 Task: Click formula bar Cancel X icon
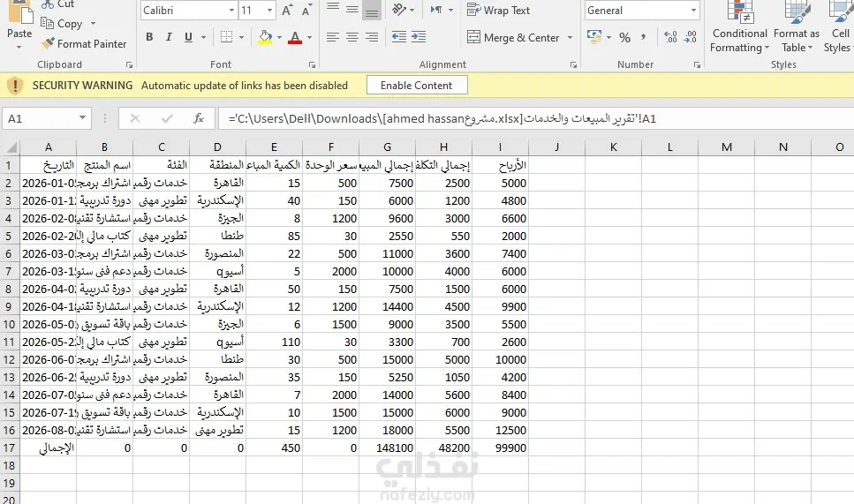click(135, 118)
